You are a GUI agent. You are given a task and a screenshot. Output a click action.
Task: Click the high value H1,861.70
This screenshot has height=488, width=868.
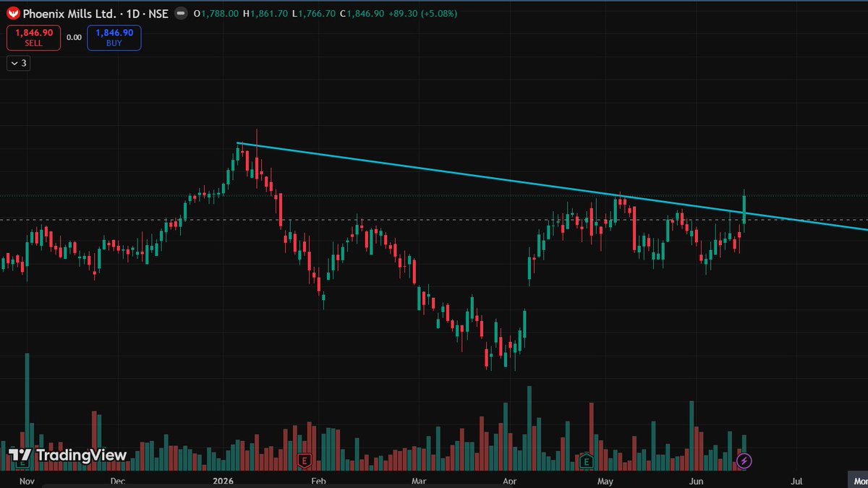267,14
